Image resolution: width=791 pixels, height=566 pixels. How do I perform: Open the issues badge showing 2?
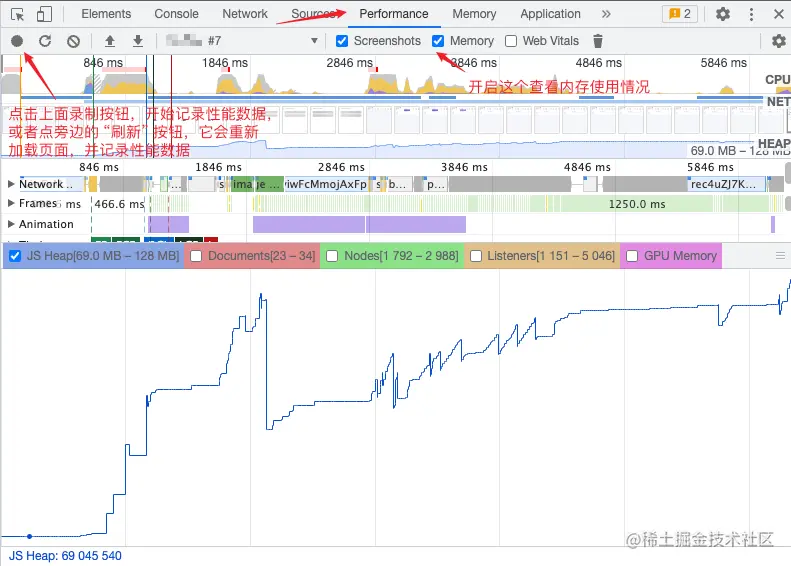[x=680, y=14]
